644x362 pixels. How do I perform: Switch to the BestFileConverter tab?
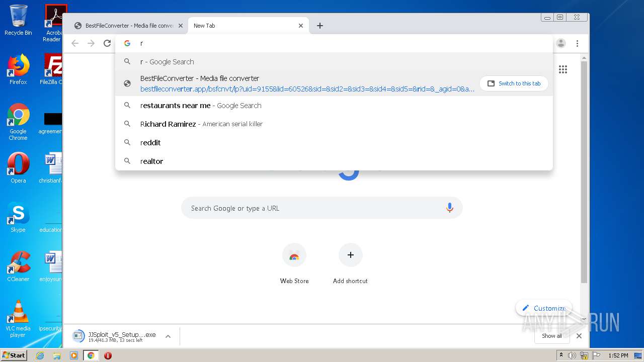(x=128, y=26)
